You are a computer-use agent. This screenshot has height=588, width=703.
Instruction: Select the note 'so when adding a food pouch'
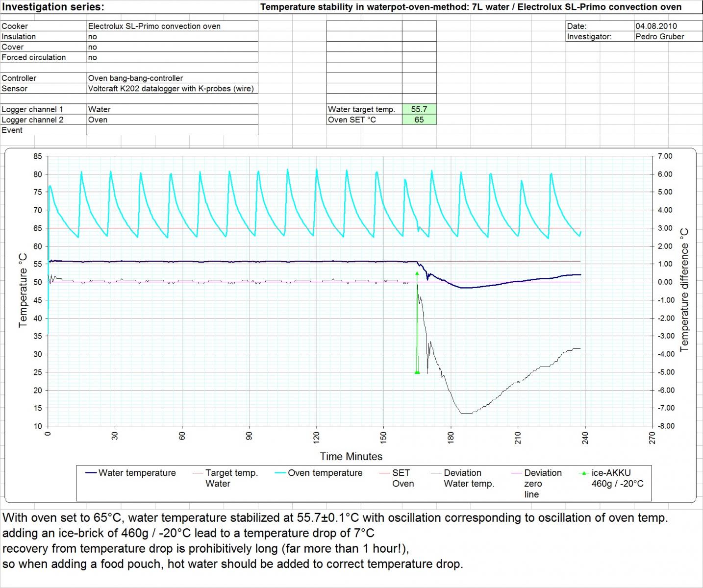pos(232,564)
